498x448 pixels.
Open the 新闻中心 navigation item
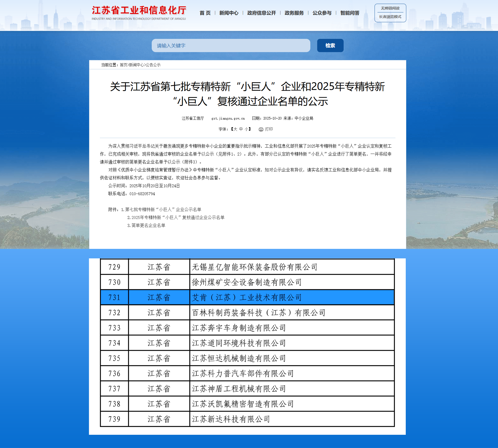(x=228, y=13)
